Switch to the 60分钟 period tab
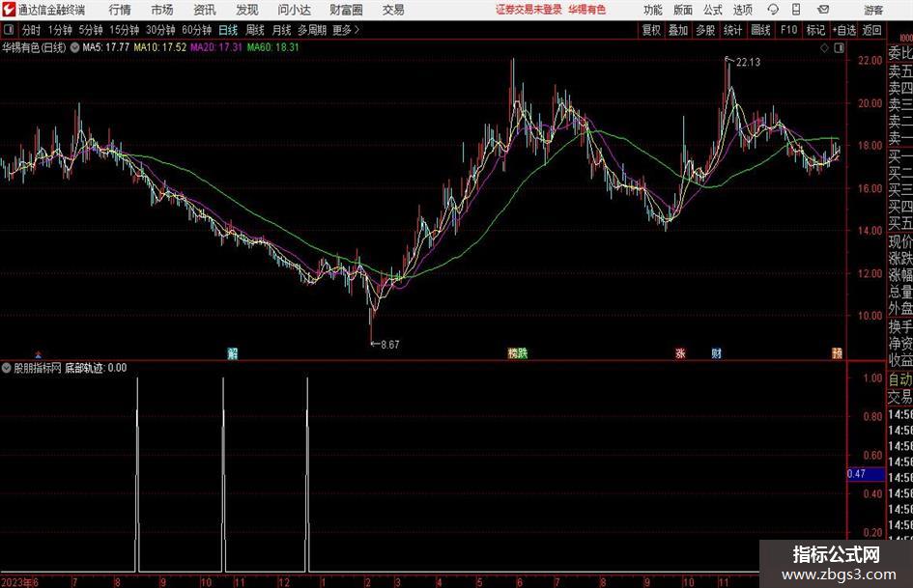This screenshot has height=588, width=913. (197, 30)
